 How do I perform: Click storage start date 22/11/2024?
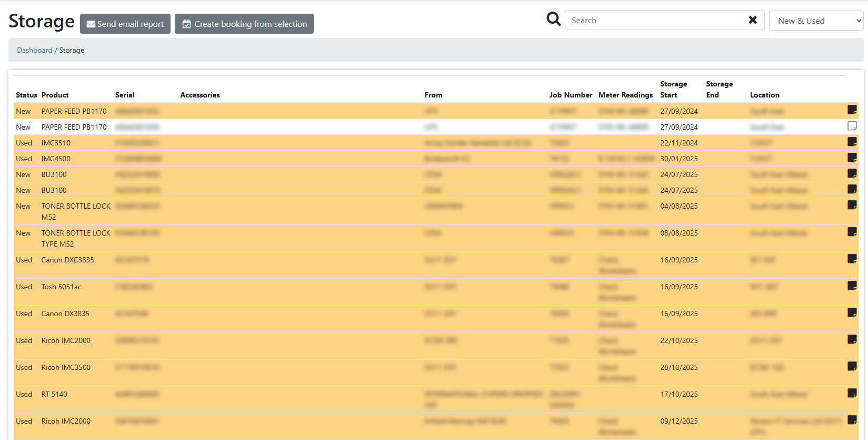coord(679,143)
